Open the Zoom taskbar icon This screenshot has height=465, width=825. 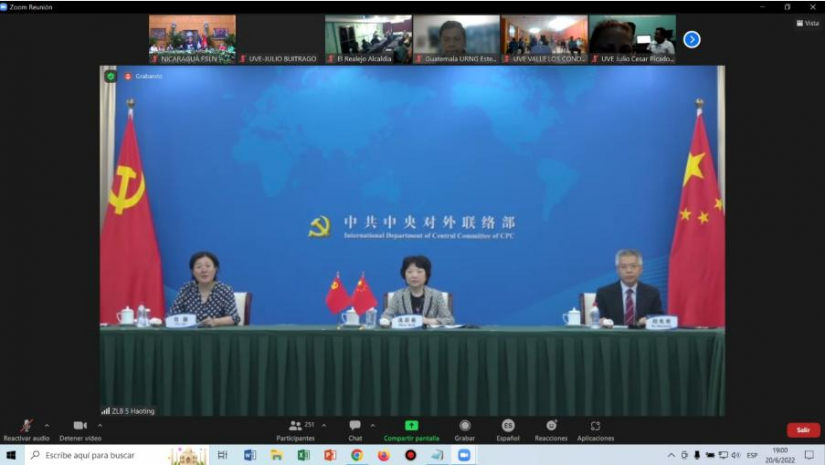464,455
